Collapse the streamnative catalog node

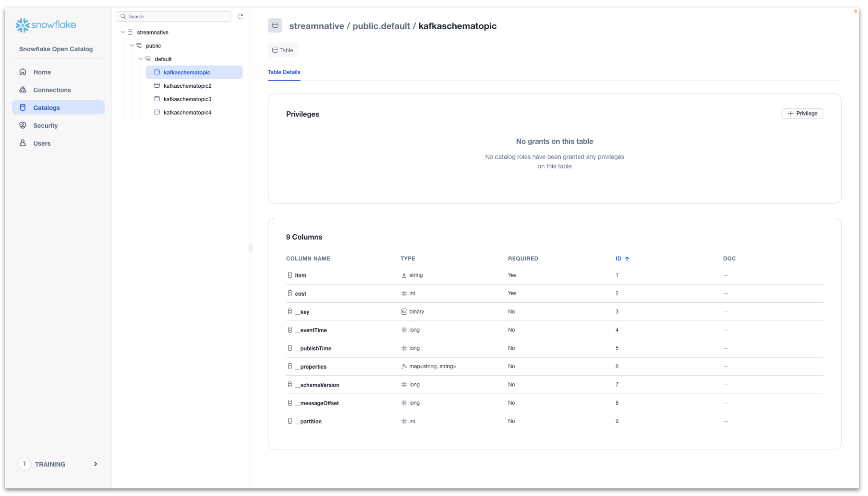point(123,32)
